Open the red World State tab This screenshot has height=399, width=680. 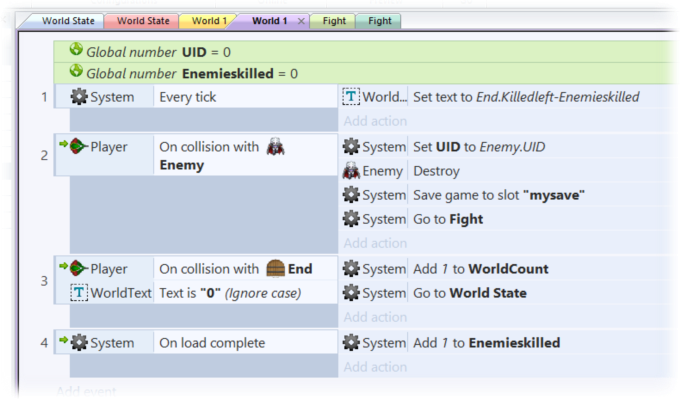click(x=143, y=21)
